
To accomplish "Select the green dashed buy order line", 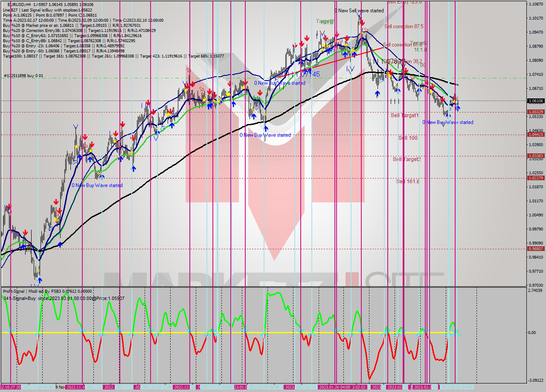I will pyautogui.click(x=263, y=78).
